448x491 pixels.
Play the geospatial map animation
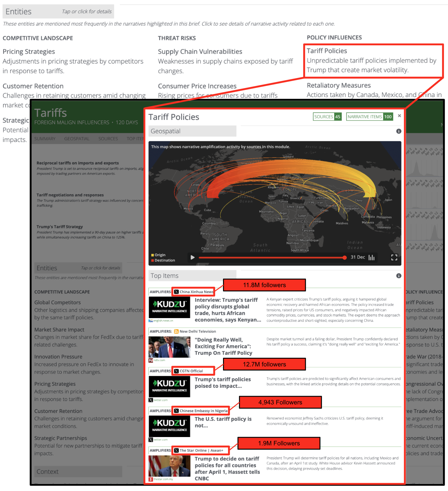click(192, 257)
